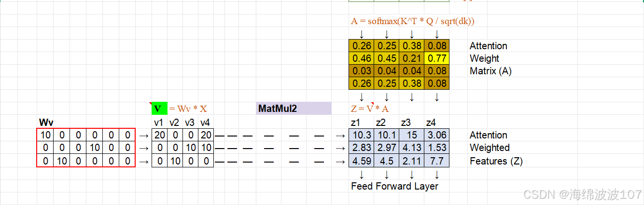Select attention weight cell 0.45
The width and height of the screenshot is (644, 205).
[387, 59]
